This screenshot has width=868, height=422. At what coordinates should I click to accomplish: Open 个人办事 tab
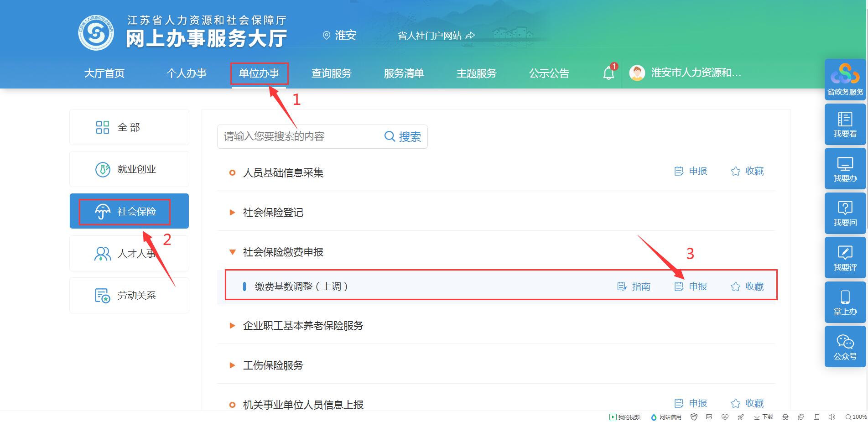point(187,73)
